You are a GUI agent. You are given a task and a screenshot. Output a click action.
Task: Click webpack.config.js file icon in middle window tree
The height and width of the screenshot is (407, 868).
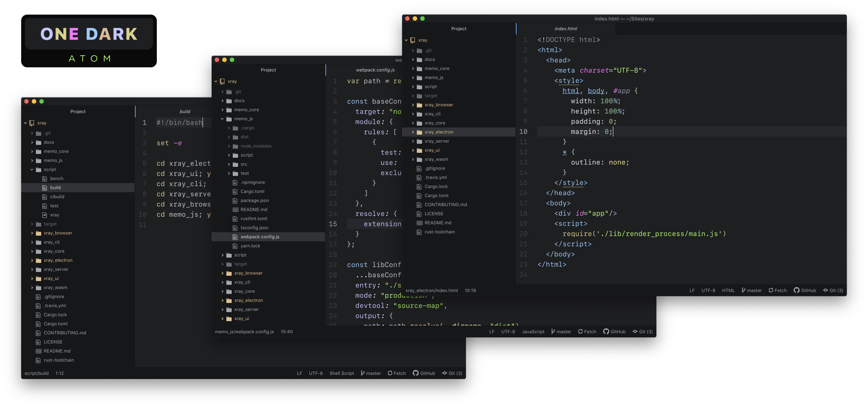235,237
